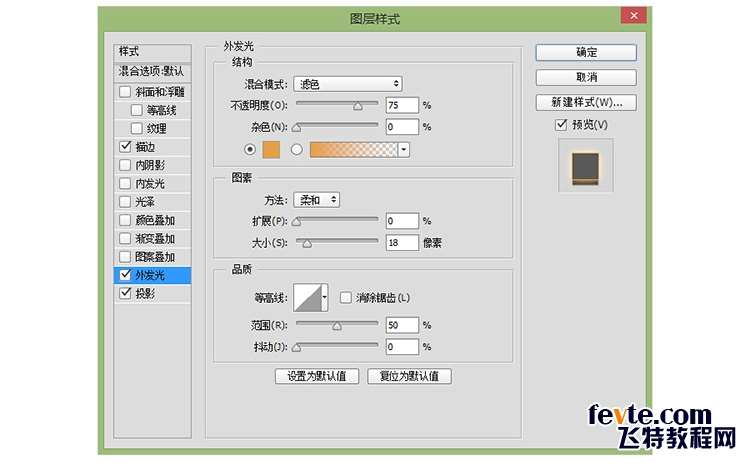Open the orange glow color swatch

tap(271, 149)
